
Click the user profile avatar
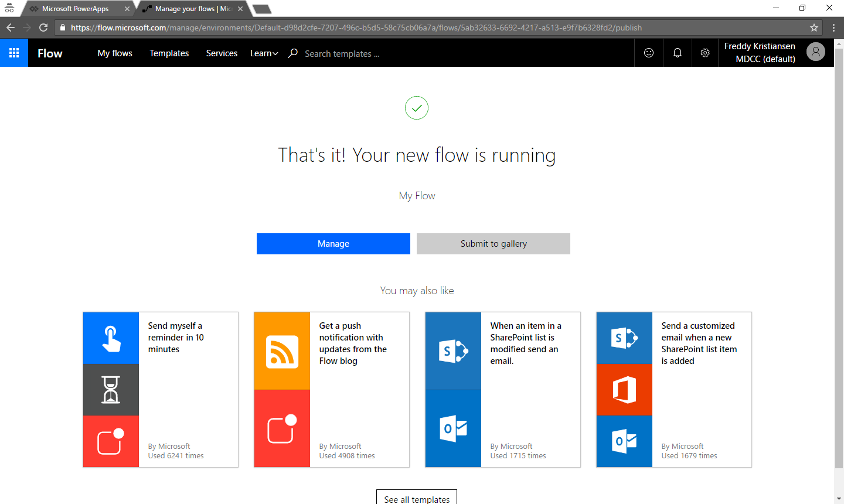click(815, 52)
